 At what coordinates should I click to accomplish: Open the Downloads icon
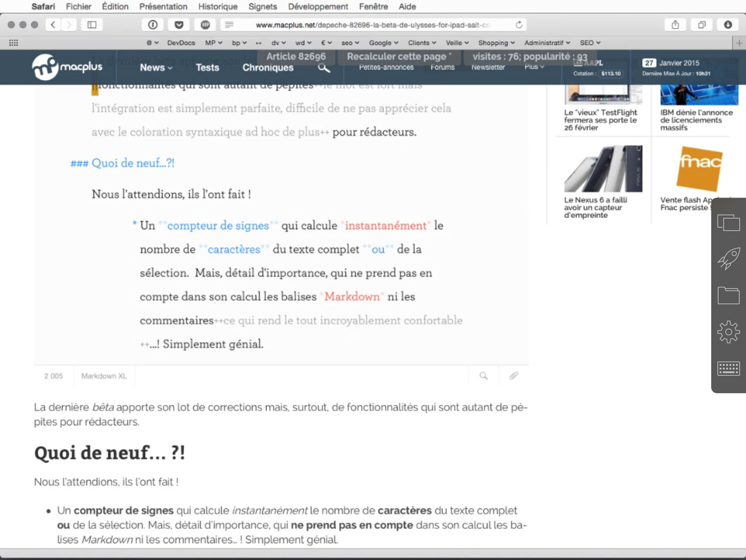(728, 24)
